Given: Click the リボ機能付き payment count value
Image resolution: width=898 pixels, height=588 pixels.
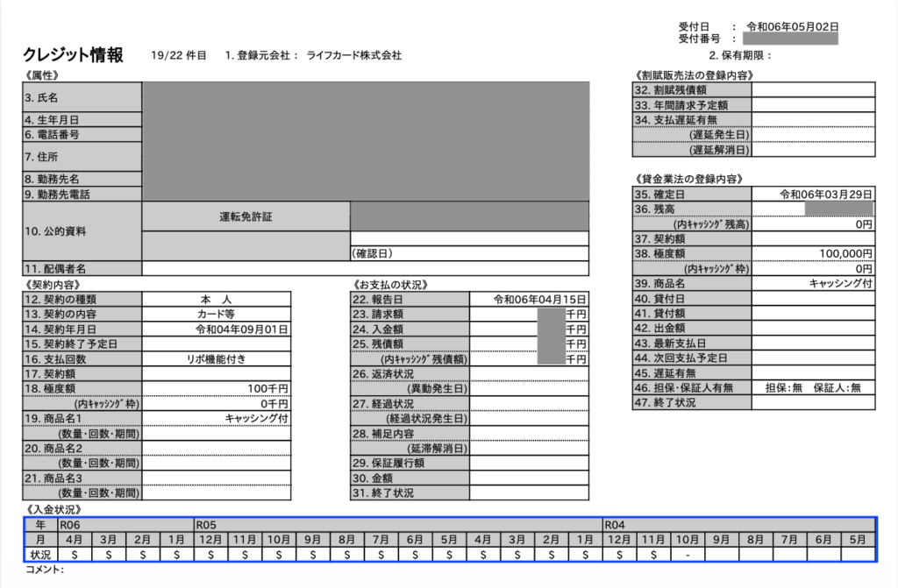Looking at the screenshot, I should (x=217, y=359).
